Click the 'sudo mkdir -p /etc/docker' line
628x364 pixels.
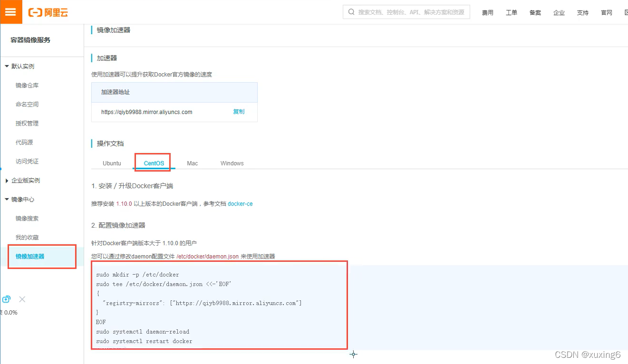137,275
